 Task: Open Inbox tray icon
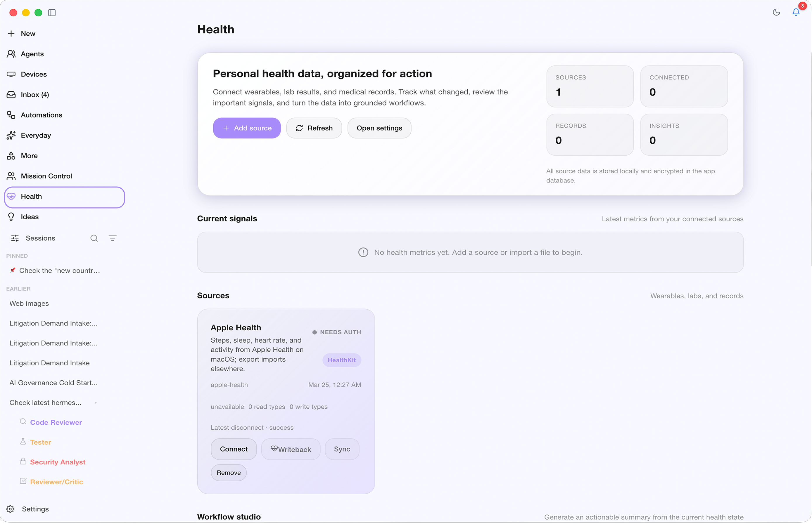11,95
